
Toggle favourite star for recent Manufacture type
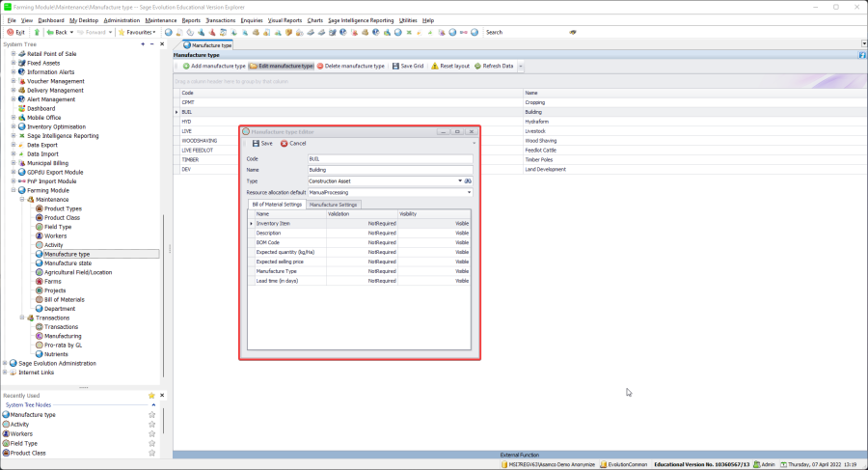click(151, 414)
